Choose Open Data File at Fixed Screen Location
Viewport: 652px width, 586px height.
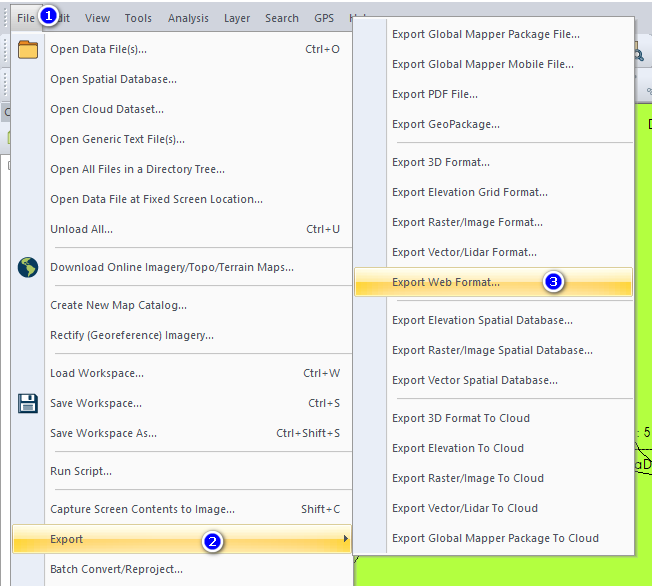point(182,199)
